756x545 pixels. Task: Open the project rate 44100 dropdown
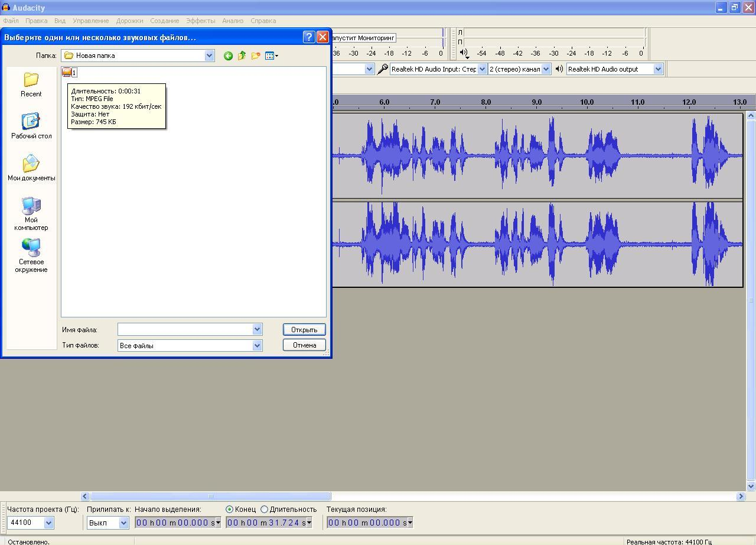pos(48,523)
